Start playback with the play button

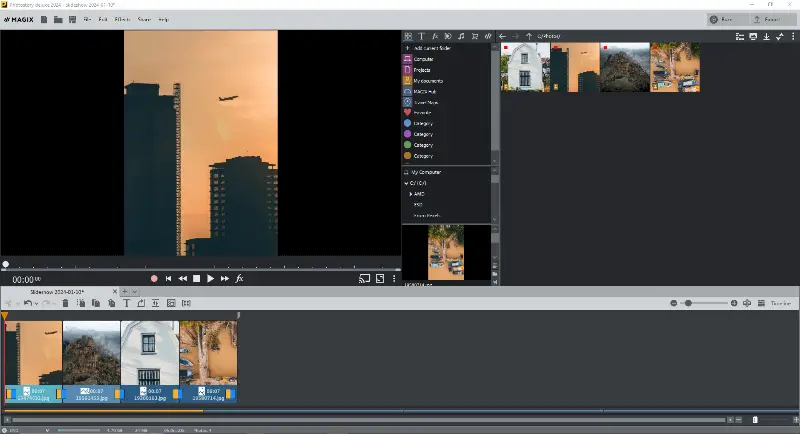210,278
